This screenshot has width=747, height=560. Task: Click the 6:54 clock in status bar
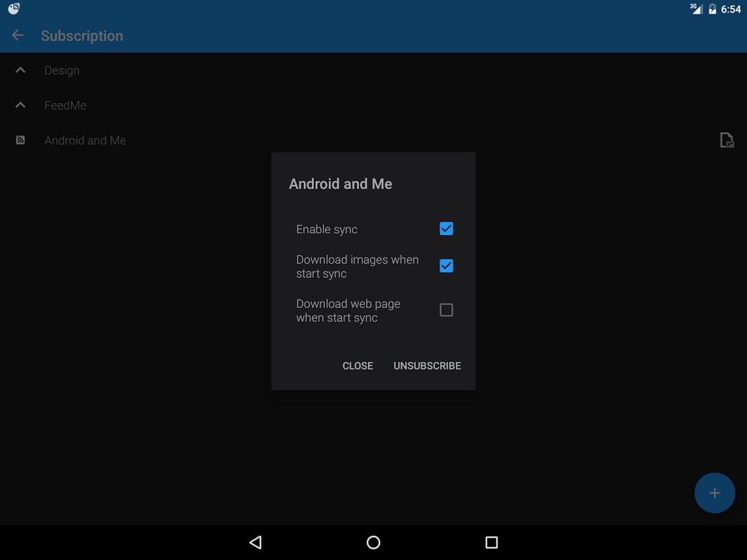coord(731,9)
